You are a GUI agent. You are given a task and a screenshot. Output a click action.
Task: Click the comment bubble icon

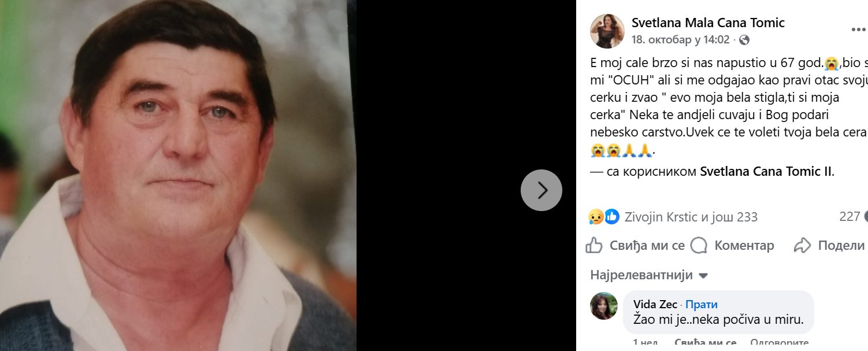tap(700, 245)
